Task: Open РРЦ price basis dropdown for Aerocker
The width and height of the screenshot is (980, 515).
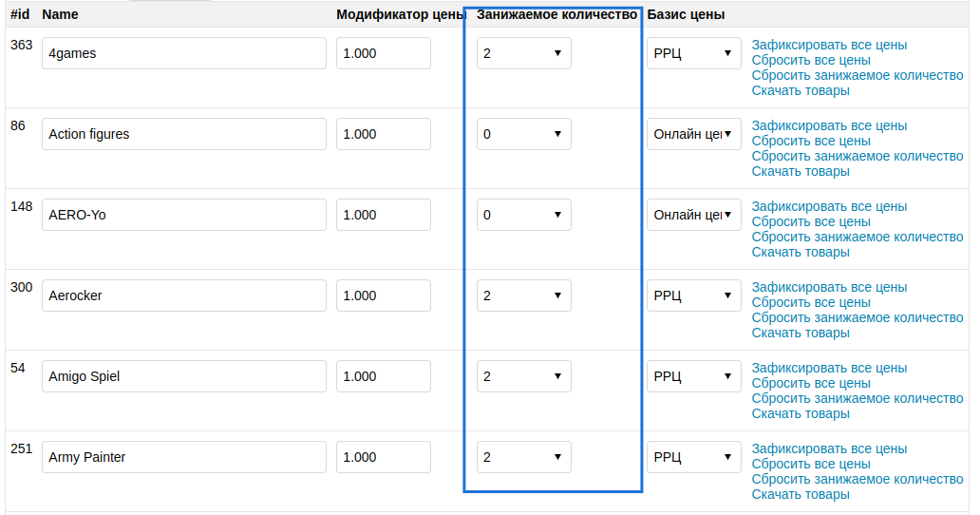Action: point(693,296)
